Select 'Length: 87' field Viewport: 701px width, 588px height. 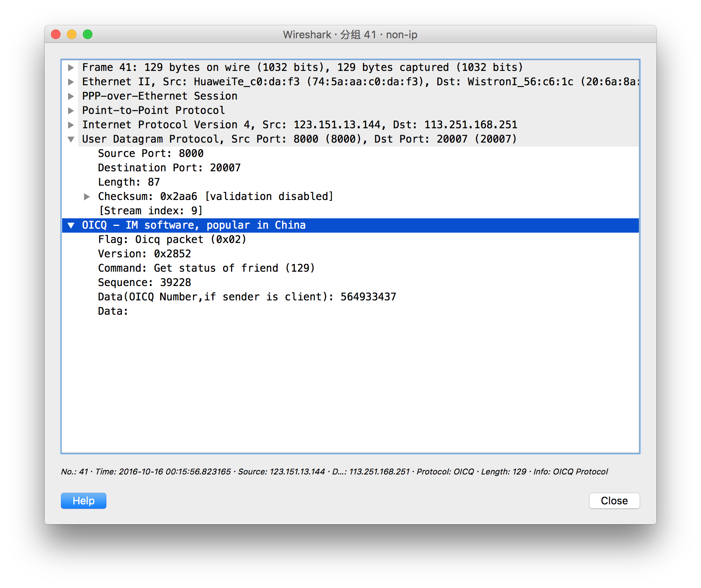129,182
